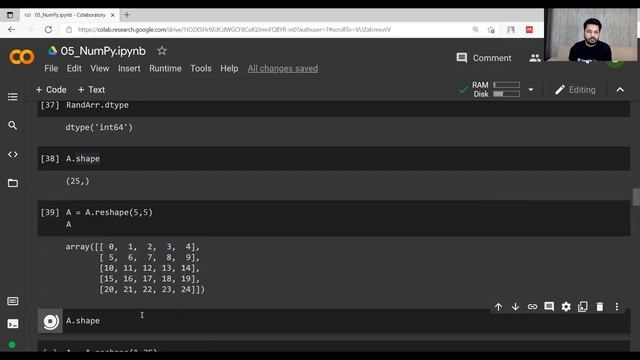The width and height of the screenshot is (640, 360).
Task: Open the command palette icon in sidebar
Action: tap(13, 301)
